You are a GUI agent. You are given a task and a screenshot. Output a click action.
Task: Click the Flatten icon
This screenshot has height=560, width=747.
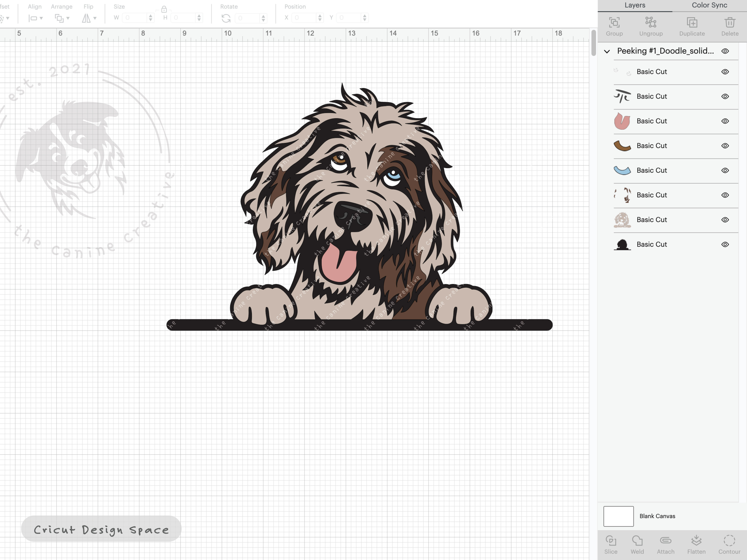pyautogui.click(x=696, y=544)
